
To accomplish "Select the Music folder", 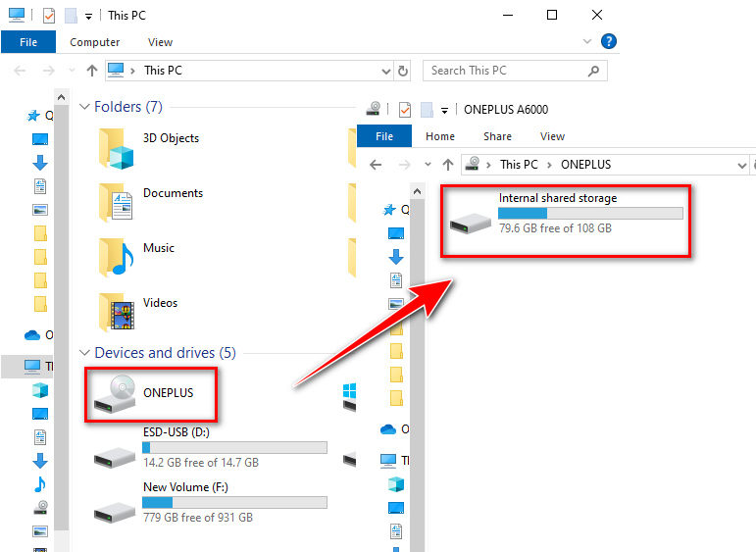I will [x=136, y=259].
